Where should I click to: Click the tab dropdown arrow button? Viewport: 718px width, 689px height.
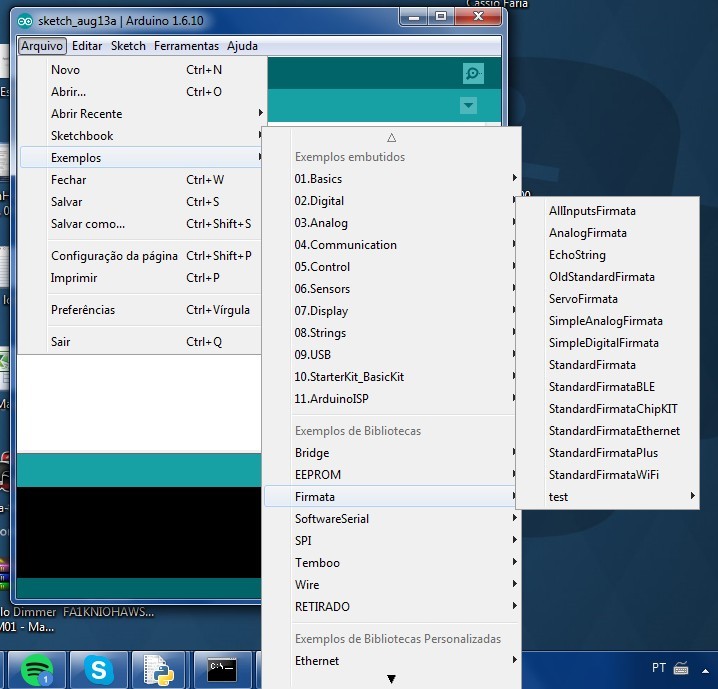point(468,105)
